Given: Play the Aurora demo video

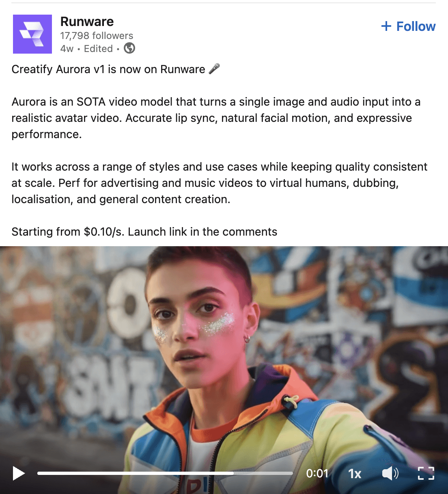Looking at the screenshot, I should tap(19, 473).
